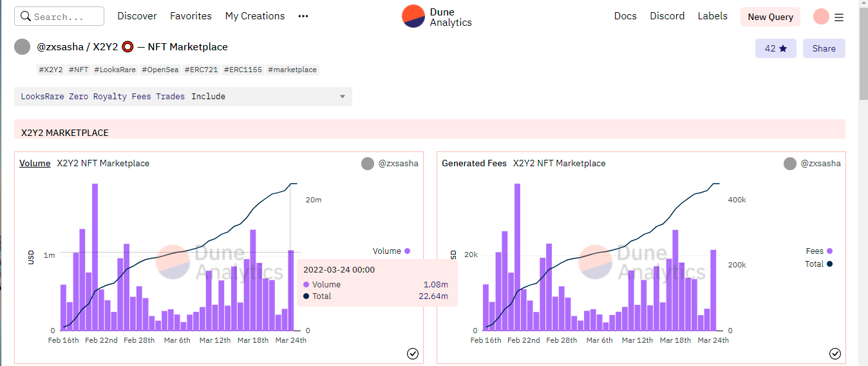Star this dashboard with 42 stars
Image resolution: width=868 pixels, height=366 pixels.
(775, 48)
